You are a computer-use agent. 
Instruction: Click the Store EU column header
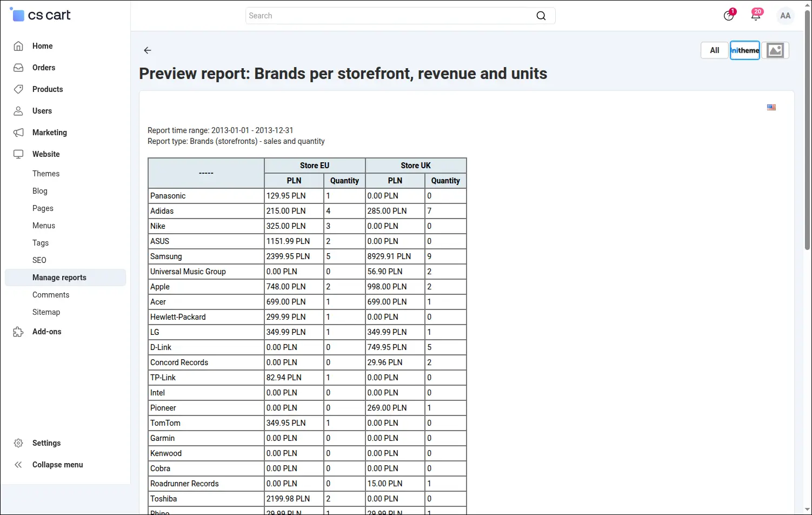(315, 166)
